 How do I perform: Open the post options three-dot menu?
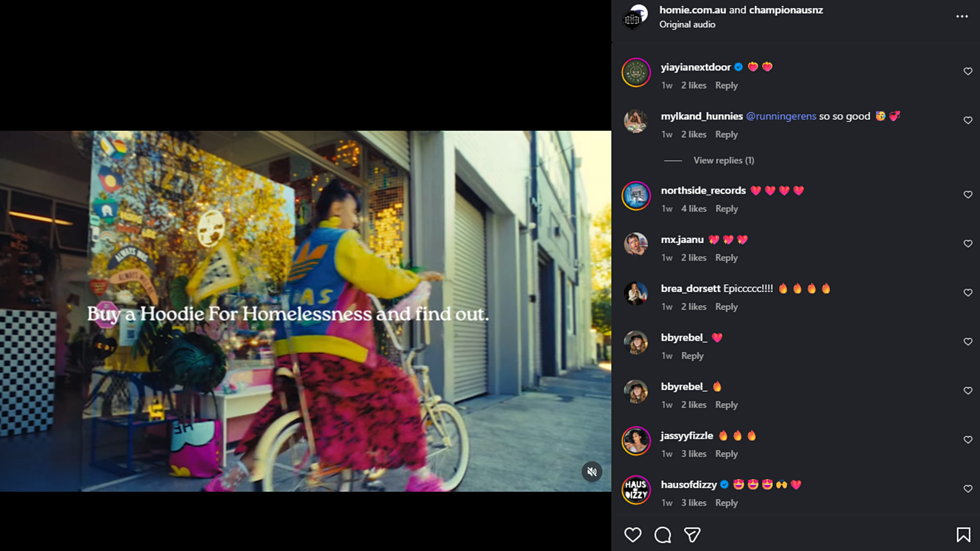pyautogui.click(x=962, y=16)
